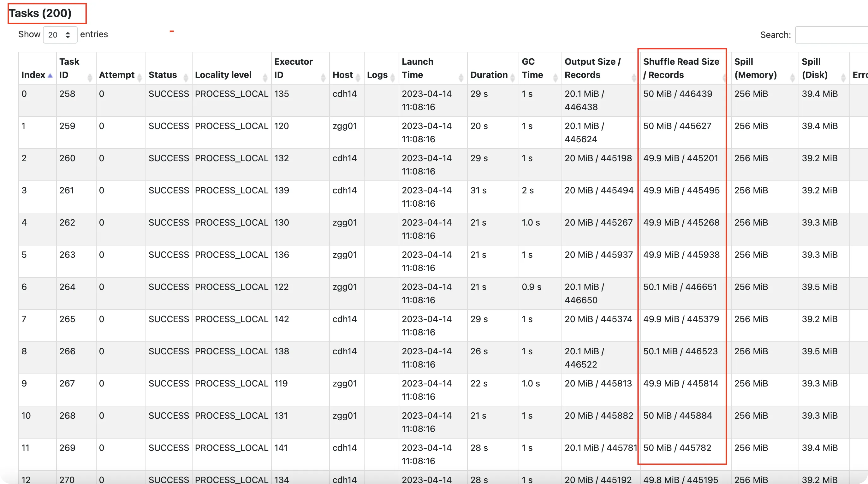This screenshot has width=868, height=484.
Task: Click the Tasks (200) heading
Action: [40, 14]
